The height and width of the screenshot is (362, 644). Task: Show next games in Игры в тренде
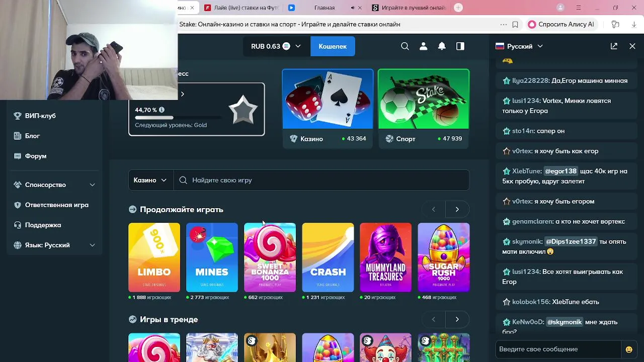(x=457, y=319)
